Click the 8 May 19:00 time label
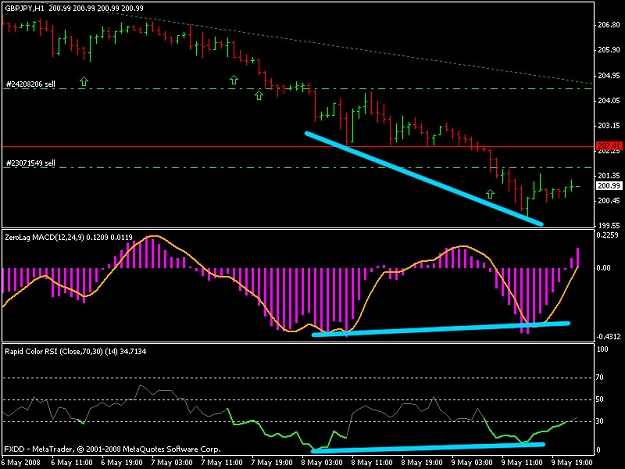The height and width of the screenshot is (469, 625). tap(421, 463)
